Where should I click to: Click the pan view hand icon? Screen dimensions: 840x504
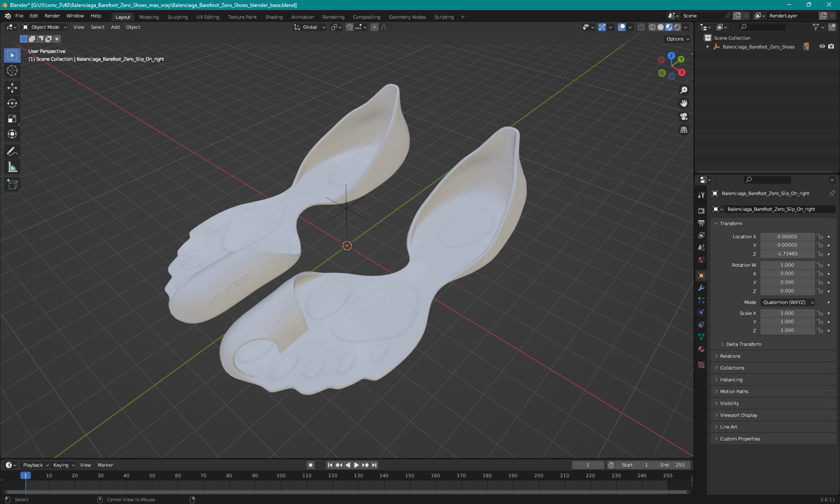pyautogui.click(x=684, y=103)
